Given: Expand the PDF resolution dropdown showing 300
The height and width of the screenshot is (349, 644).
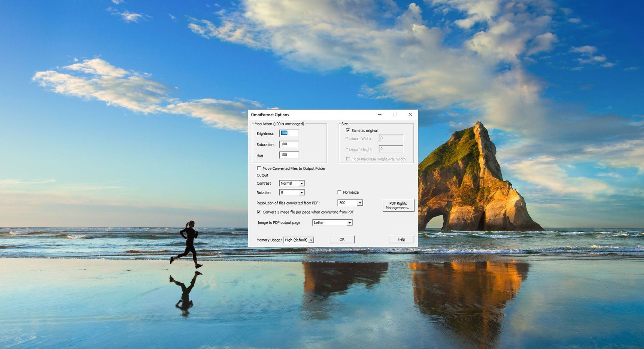Looking at the screenshot, I should (350, 203).
